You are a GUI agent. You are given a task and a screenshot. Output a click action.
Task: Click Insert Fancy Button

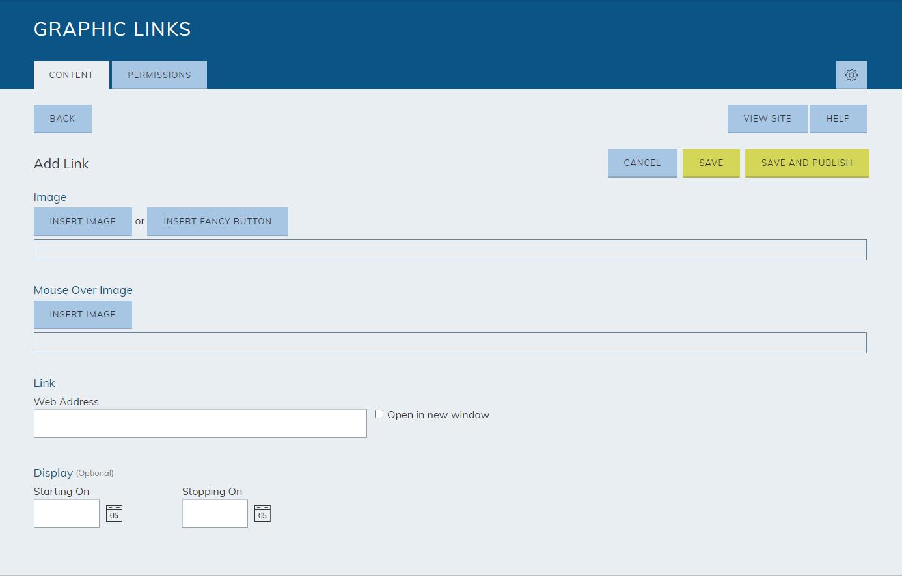(217, 222)
